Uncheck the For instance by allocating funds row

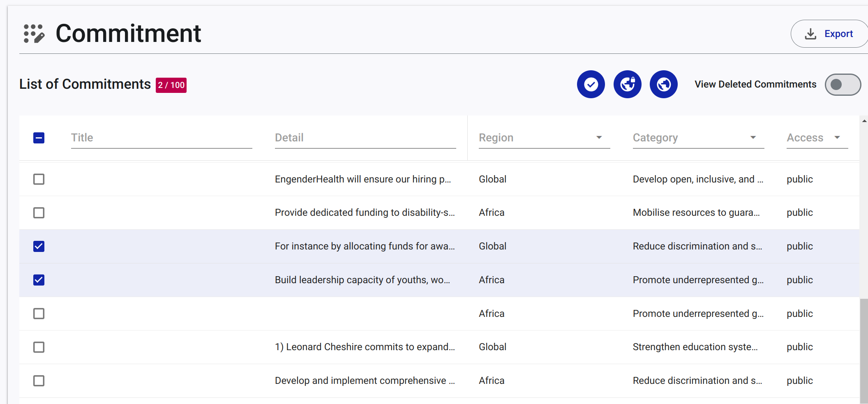point(39,246)
